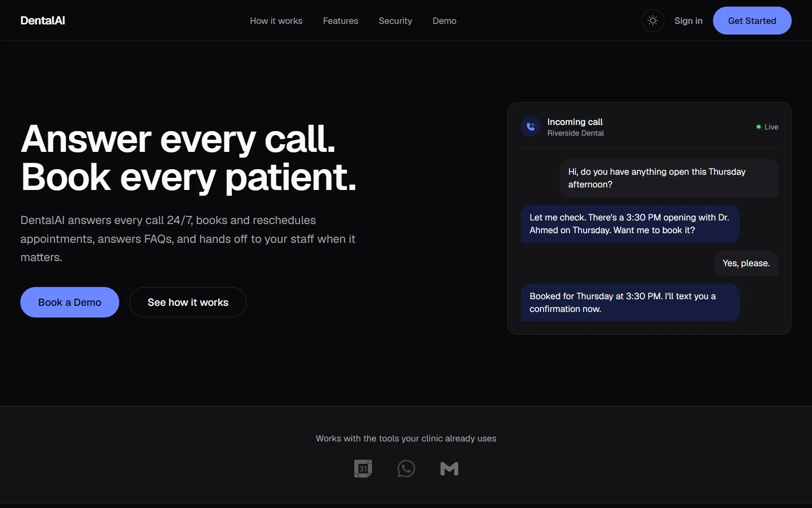Screen dimensions: 812x508
Task: Select the Demo nav link
Action: click(445, 21)
